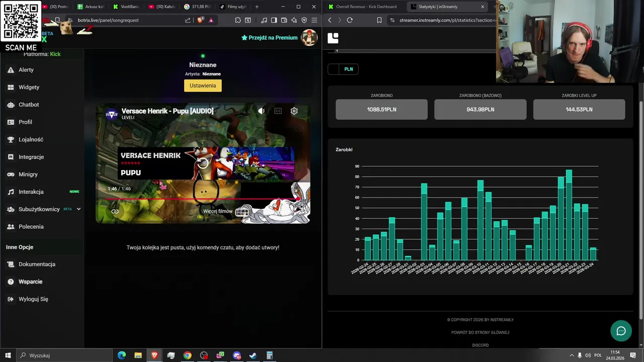Click Przejdź na Premium link

pos(270,38)
